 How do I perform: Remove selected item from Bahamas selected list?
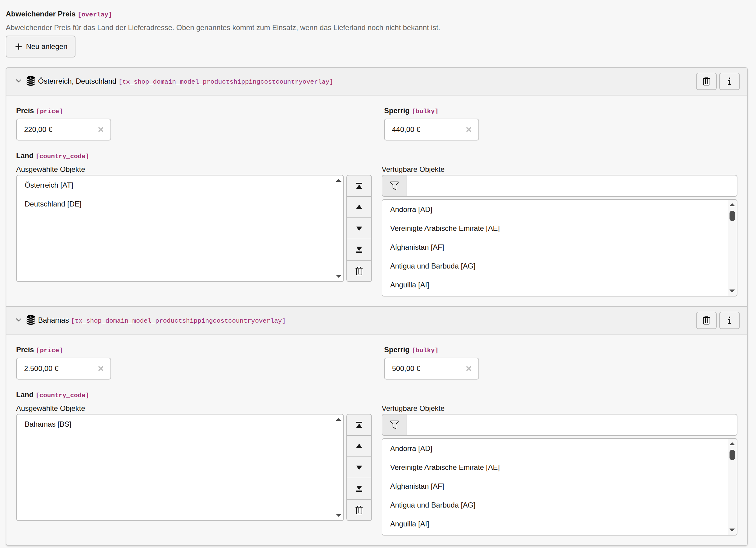359,510
